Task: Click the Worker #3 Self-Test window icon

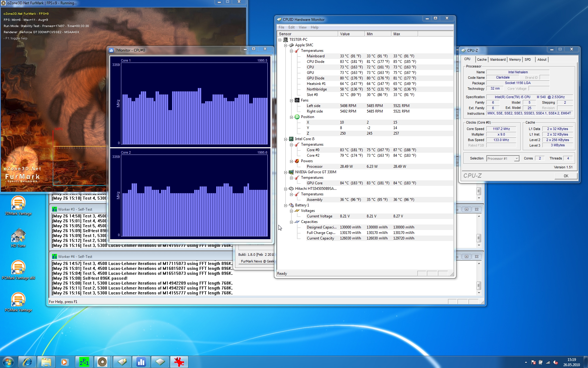Action: point(55,209)
